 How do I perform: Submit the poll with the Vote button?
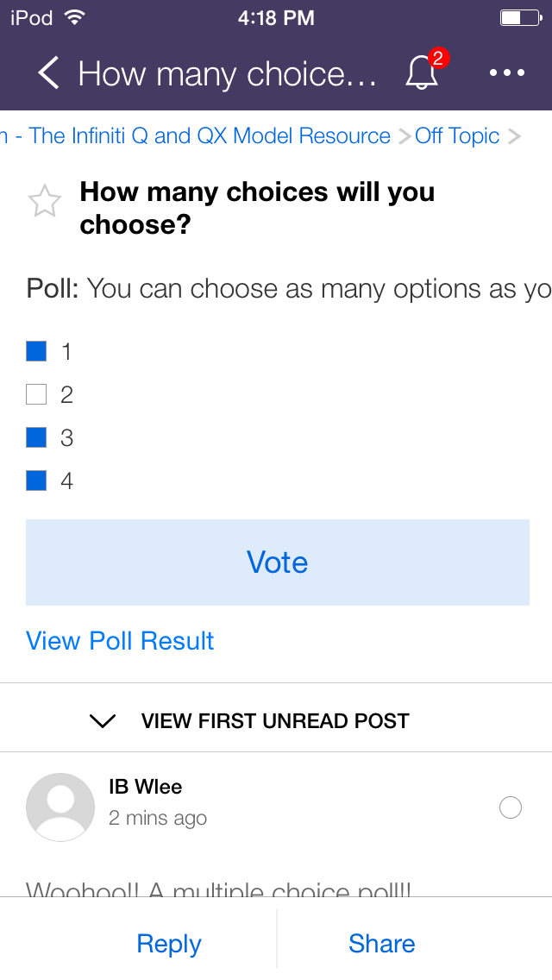(278, 562)
